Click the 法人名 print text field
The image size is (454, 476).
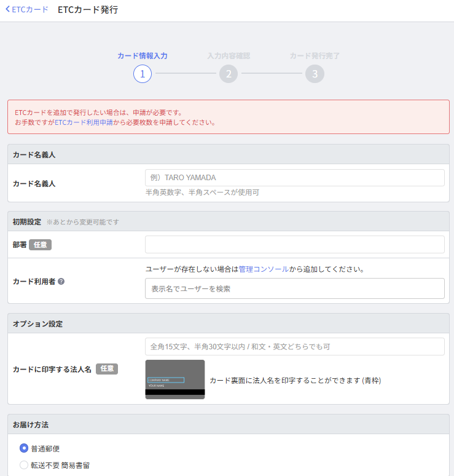tap(294, 346)
